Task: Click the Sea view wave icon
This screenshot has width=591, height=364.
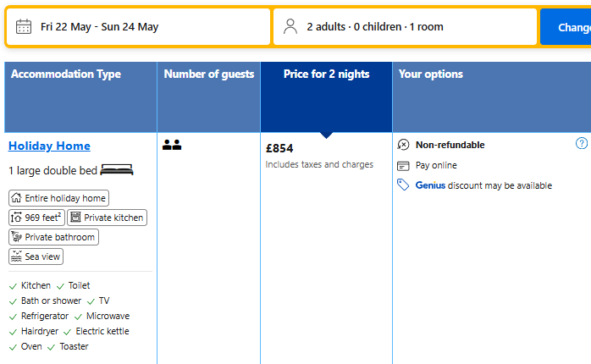Action: click(16, 256)
